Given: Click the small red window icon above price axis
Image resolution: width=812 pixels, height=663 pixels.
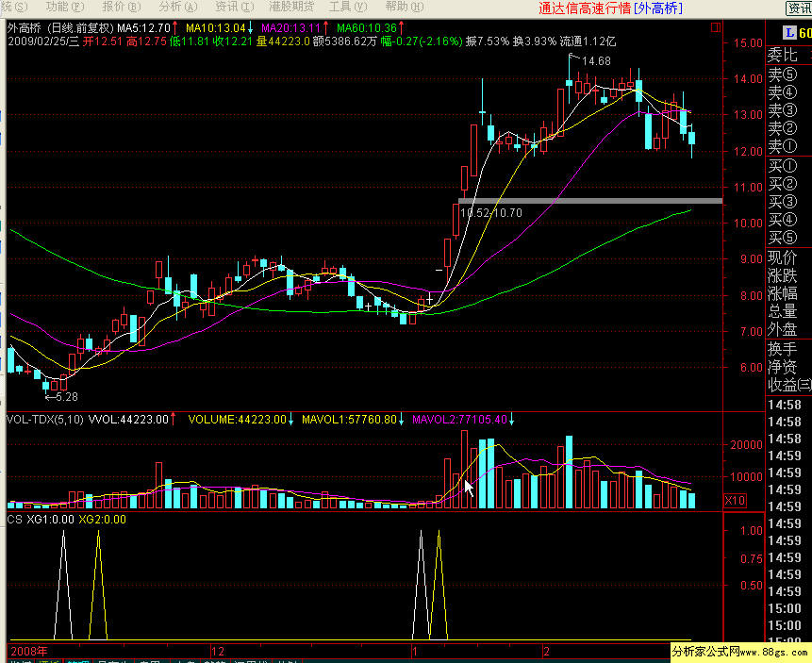Looking at the screenshot, I should coord(716,27).
